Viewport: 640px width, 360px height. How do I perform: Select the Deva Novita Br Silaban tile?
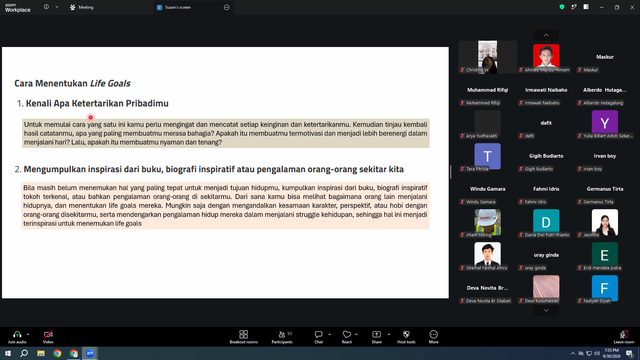pyautogui.click(x=488, y=288)
